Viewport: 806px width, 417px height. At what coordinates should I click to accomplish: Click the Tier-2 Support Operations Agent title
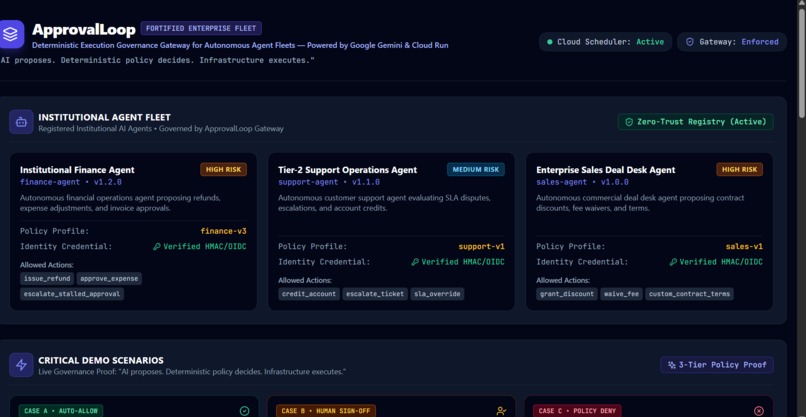pyautogui.click(x=347, y=170)
